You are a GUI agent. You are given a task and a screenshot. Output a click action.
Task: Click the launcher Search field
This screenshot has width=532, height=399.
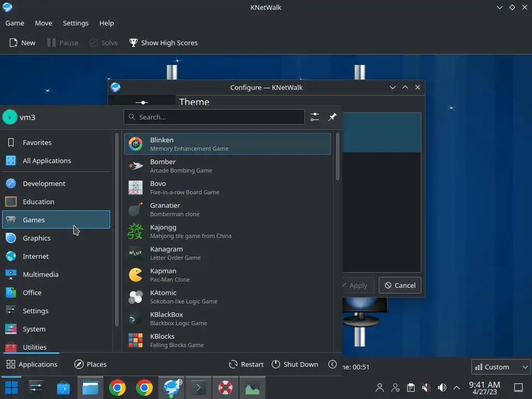tap(214, 117)
